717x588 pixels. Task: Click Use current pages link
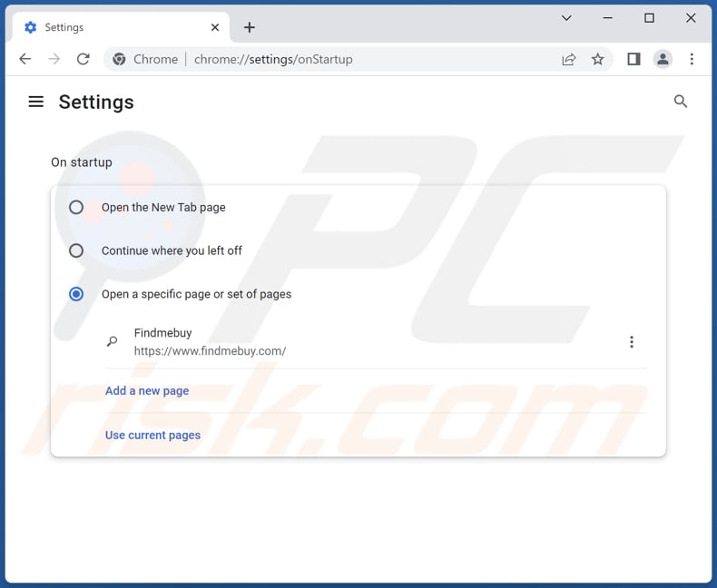tap(152, 435)
